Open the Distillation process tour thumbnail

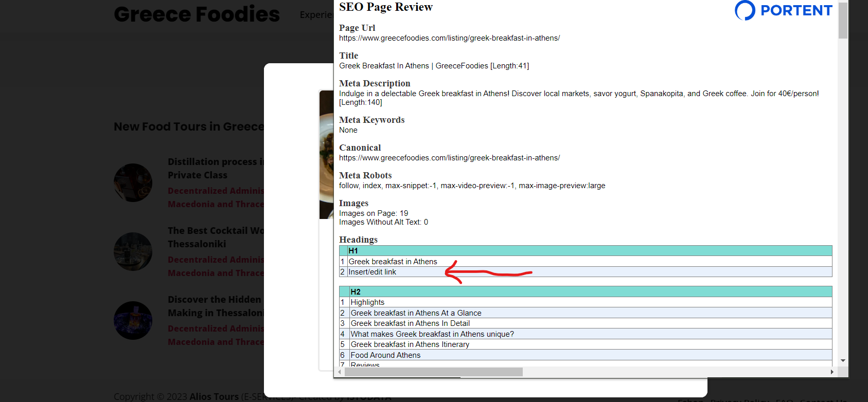point(133,182)
